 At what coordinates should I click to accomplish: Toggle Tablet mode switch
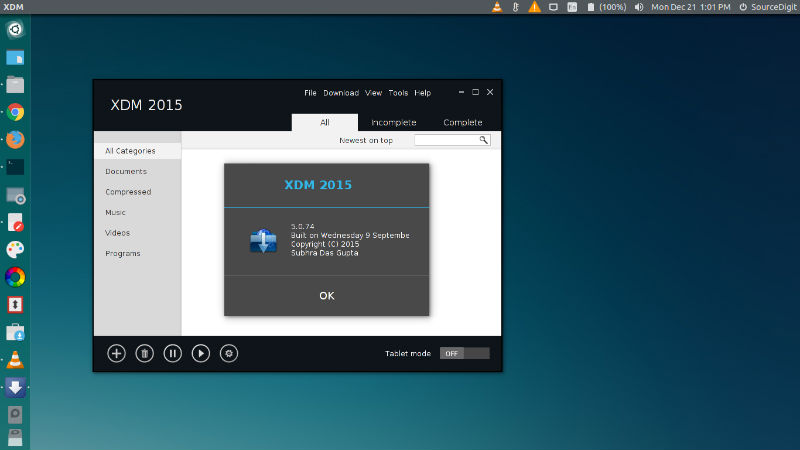coord(464,353)
